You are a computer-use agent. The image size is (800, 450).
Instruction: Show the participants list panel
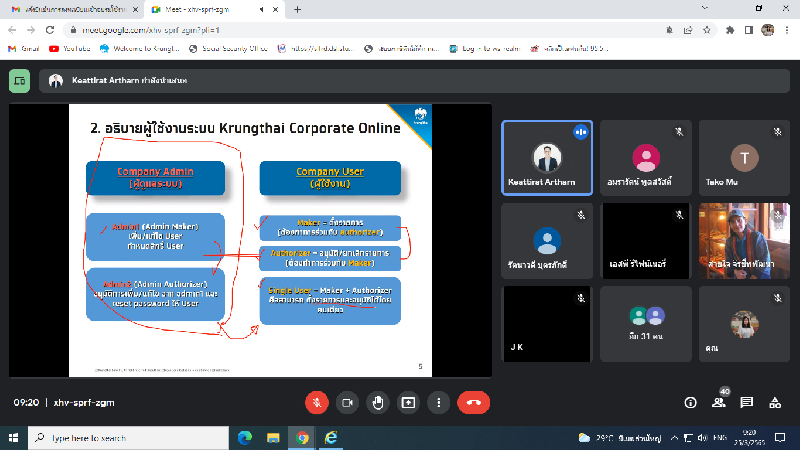point(718,402)
